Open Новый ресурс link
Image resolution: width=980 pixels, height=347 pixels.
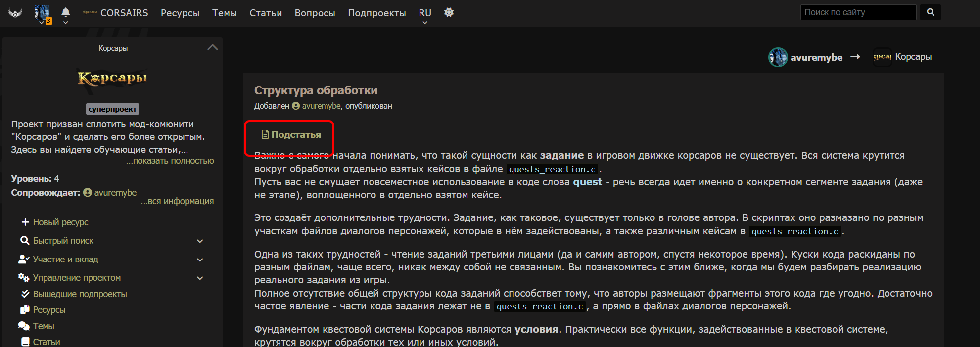click(60, 222)
